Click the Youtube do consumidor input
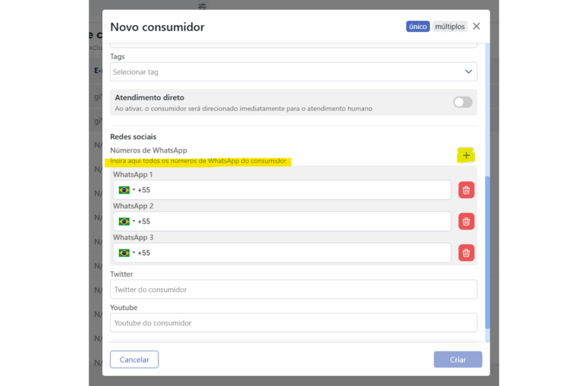The image size is (588, 386). point(293,323)
